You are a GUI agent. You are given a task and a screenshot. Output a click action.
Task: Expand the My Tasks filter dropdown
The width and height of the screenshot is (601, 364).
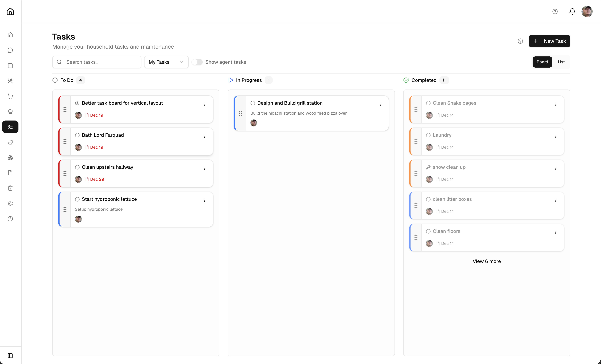[x=166, y=62]
